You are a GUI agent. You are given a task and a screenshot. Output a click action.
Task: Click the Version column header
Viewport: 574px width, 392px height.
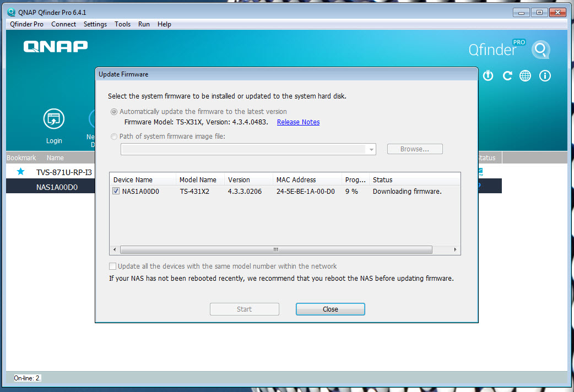(x=248, y=179)
